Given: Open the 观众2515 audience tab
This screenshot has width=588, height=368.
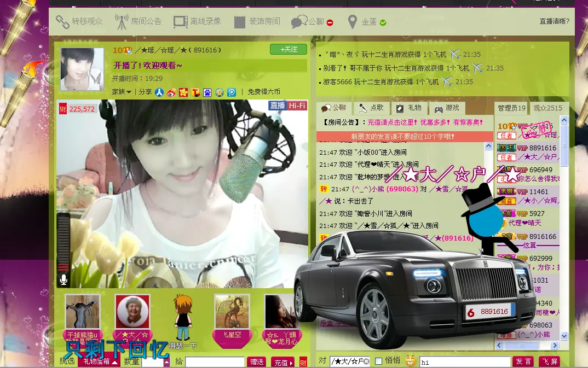Looking at the screenshot, I should click(x=548, y=108).
